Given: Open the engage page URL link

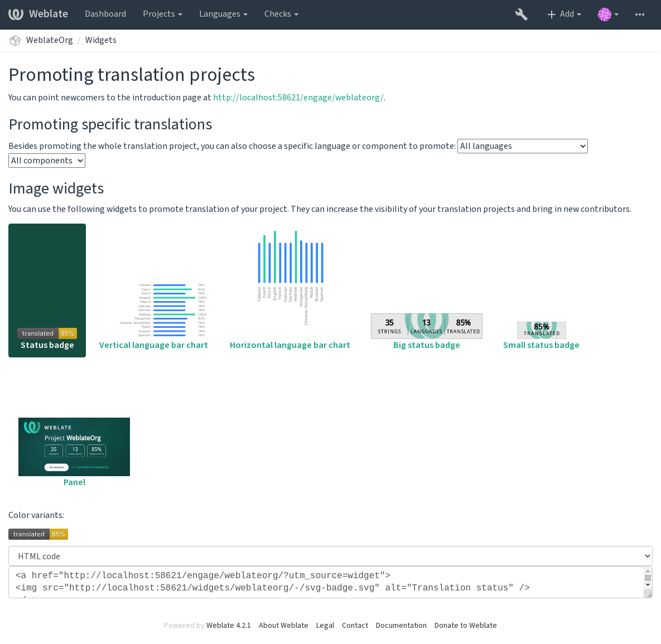Looking at the screenshot, I should click(298, 98).
